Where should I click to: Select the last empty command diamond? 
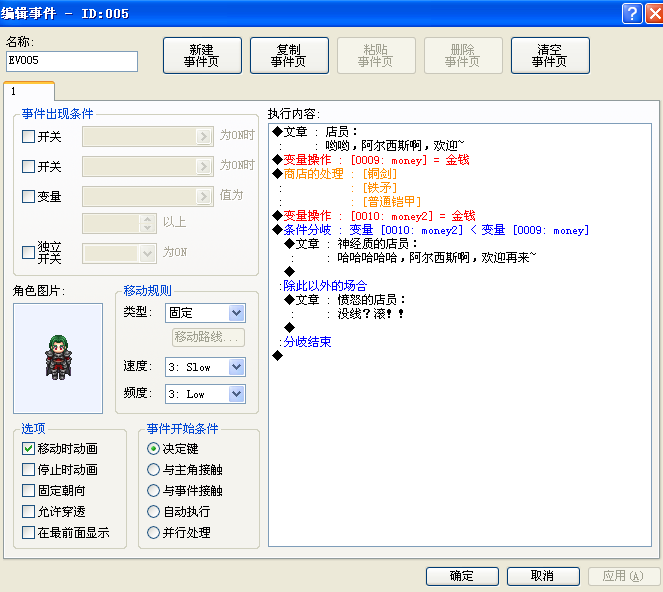pos(277,356)
